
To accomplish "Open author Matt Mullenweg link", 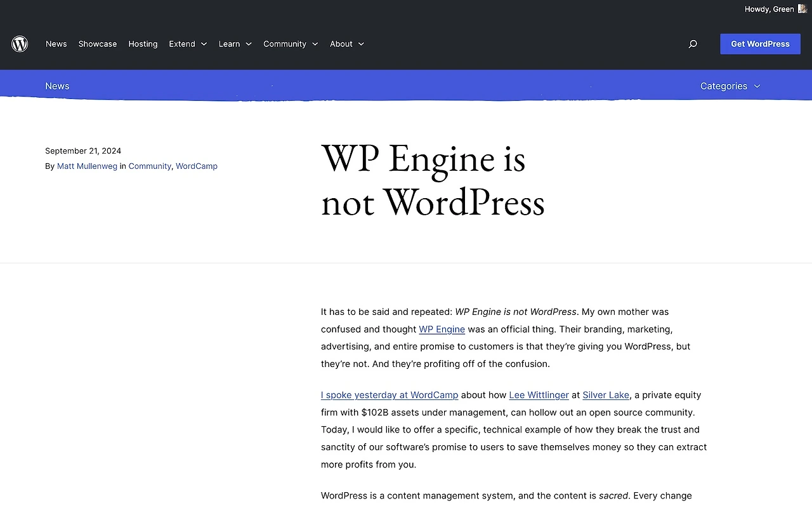I will click(87, 166).
